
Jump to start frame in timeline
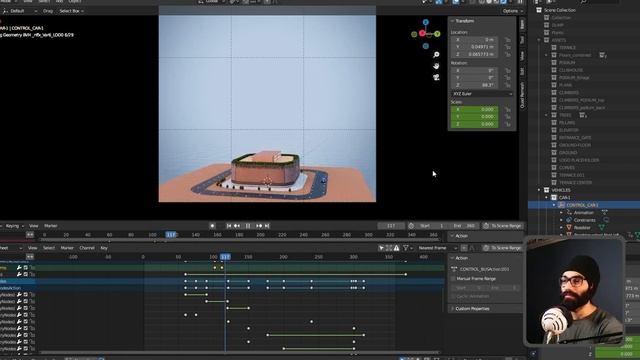pos(229,226)
